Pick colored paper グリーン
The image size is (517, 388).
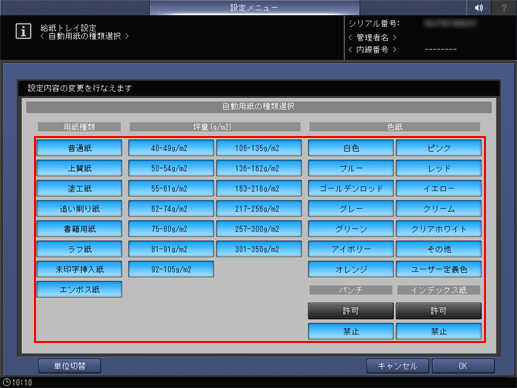pyautogui.click(x=351, y=229)
